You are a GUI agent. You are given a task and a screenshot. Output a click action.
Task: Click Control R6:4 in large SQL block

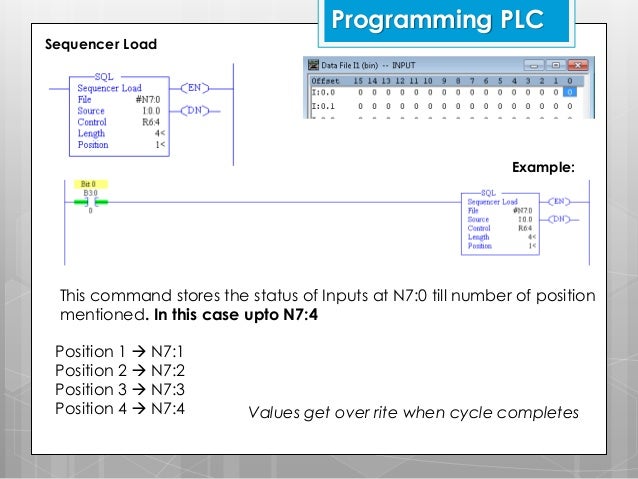[x=119, y=122]
